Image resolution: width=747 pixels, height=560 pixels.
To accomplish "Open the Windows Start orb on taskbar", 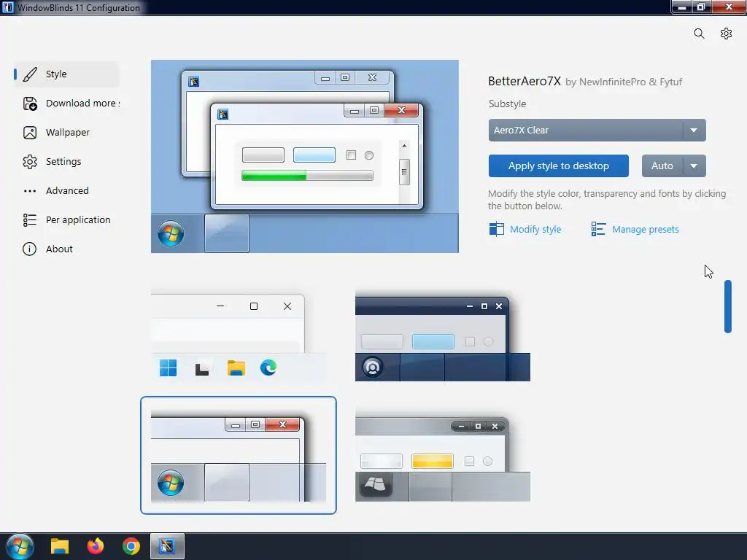I will click(20, 546).
